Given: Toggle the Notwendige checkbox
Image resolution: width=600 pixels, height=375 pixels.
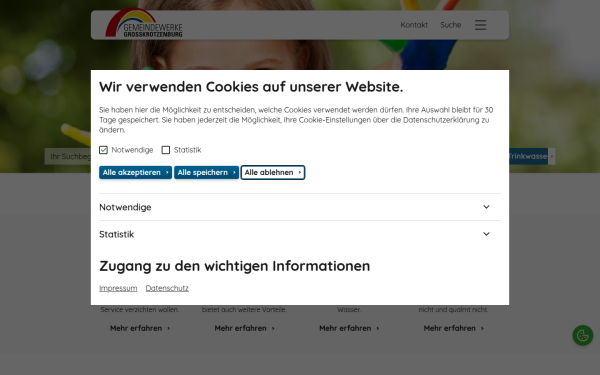Looking at the screenshot, I should coord(103,150).
